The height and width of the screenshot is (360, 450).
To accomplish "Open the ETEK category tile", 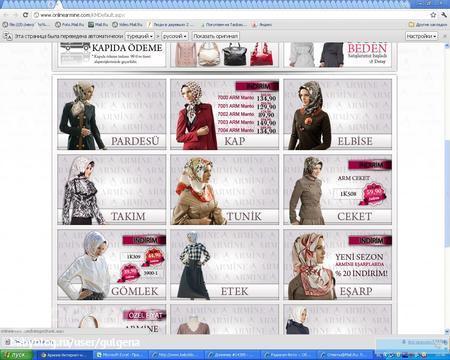I will [x=224, y=265].
